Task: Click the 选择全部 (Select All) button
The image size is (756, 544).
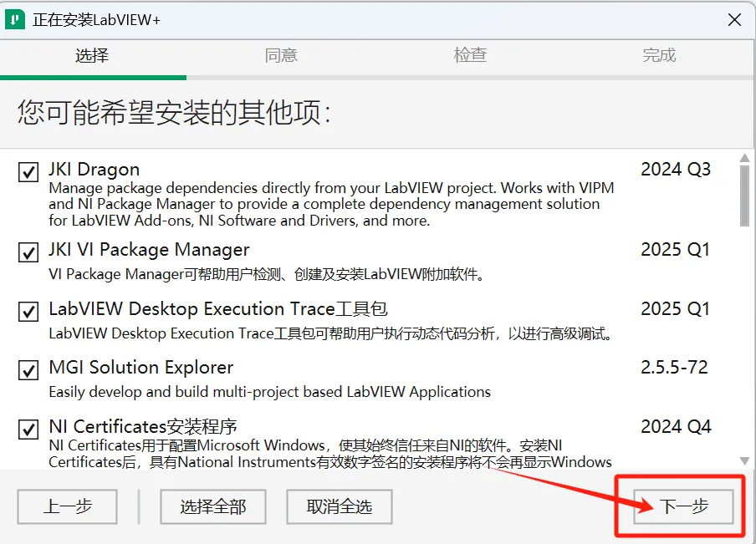Action: click(x=213, y=506)
